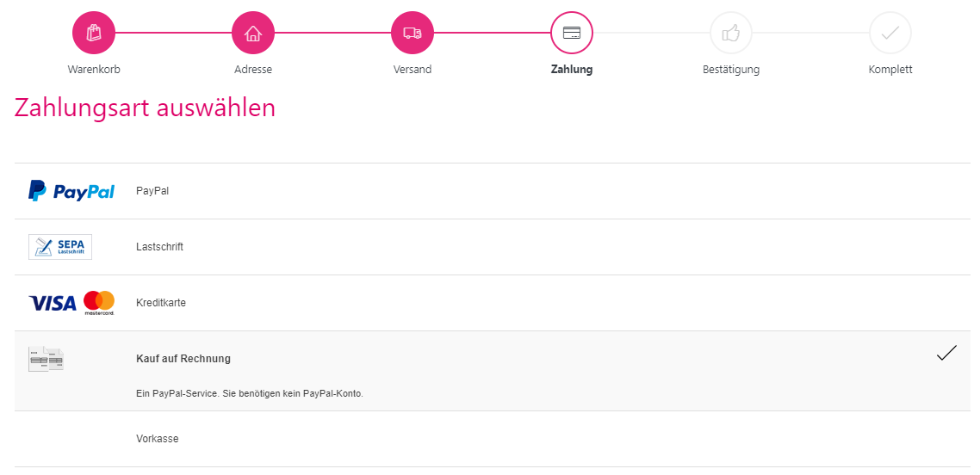Select the PayPal text label option
Viewport: 980px width, 475px height.
[152, 191]
